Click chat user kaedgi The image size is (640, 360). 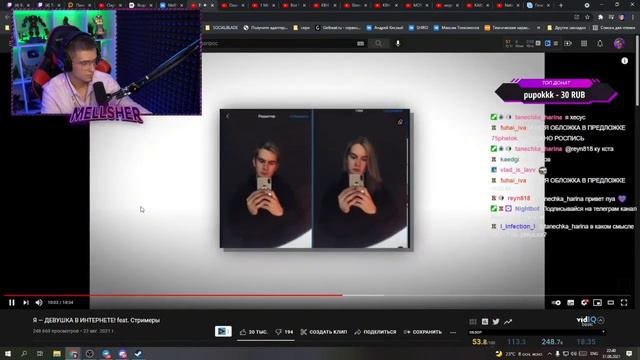[509, 159]
